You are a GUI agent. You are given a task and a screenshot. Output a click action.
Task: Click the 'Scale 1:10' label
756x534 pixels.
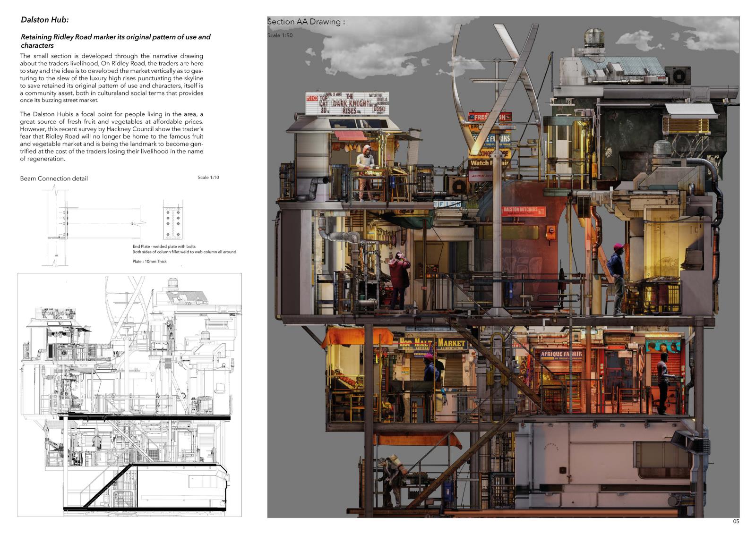(x=208, y=178)
